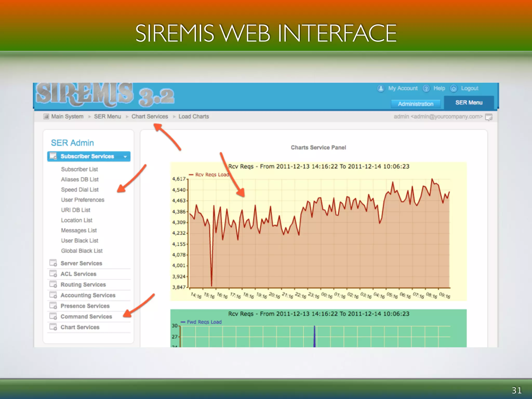
Task: Click the Rcv Reqs Load legend entry
Action: (x=209, y=175)
